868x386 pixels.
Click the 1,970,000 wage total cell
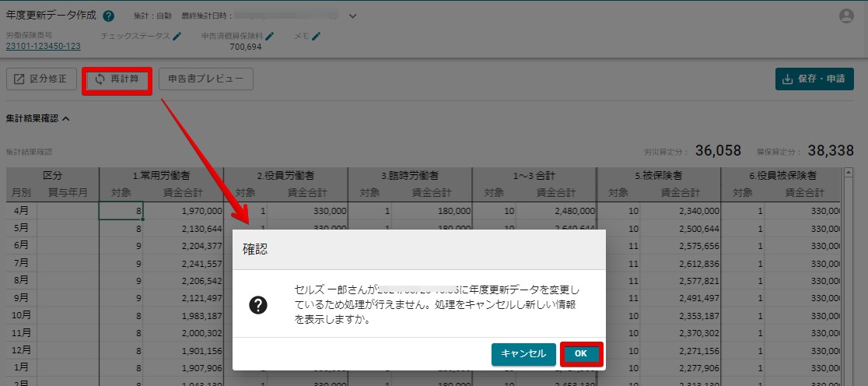(184, 211)
